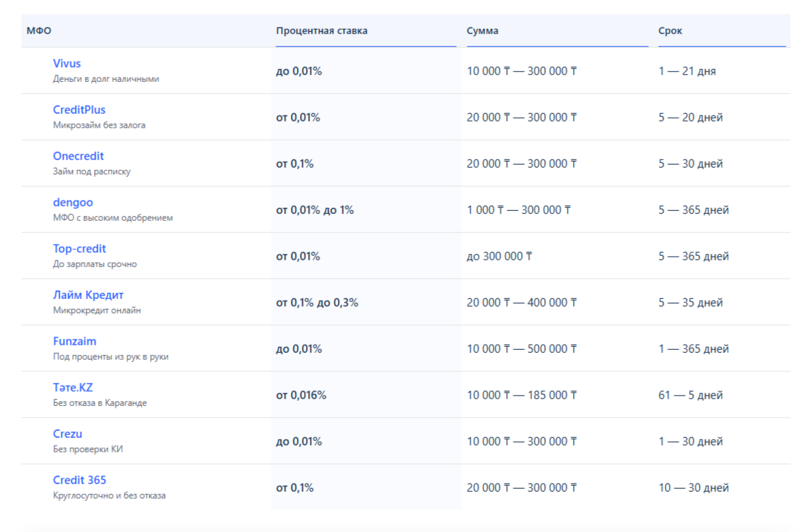Sort by Срок column header

(x=670, y=31)
